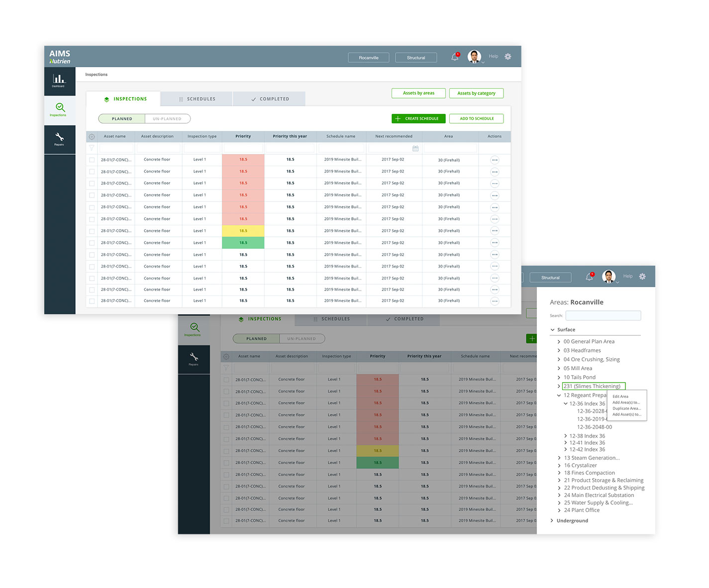Expand 10 Tails Pond node
The width and height of the screenshot is (709, 588).
[x=559, y=378]
